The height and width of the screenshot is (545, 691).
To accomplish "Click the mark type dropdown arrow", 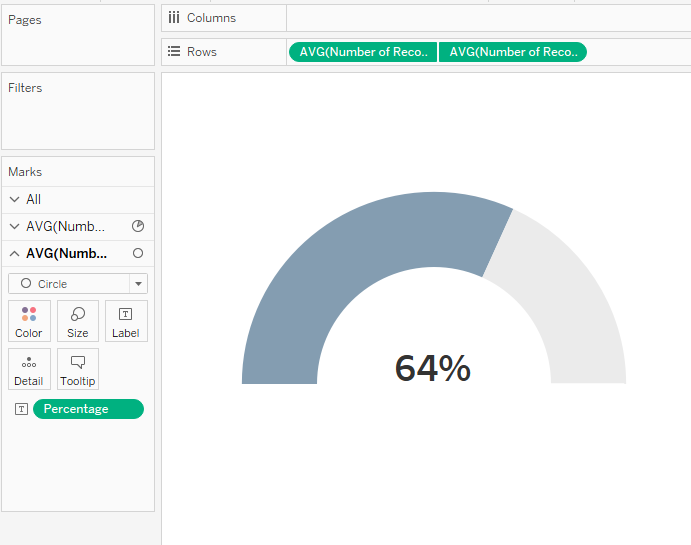I will pyautogui.click(x=138, y=284).
